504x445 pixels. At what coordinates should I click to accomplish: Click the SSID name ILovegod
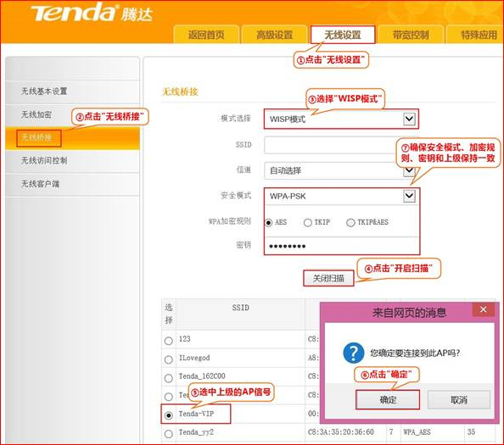pyautogui.click(x=194, y=358)
